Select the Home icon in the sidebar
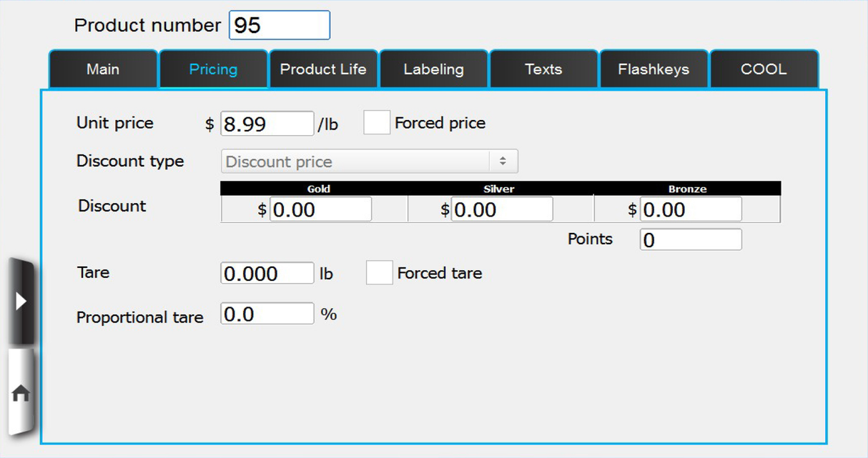Image resolution: width=868 pixels, height=458 pixels. pos(21,392)
